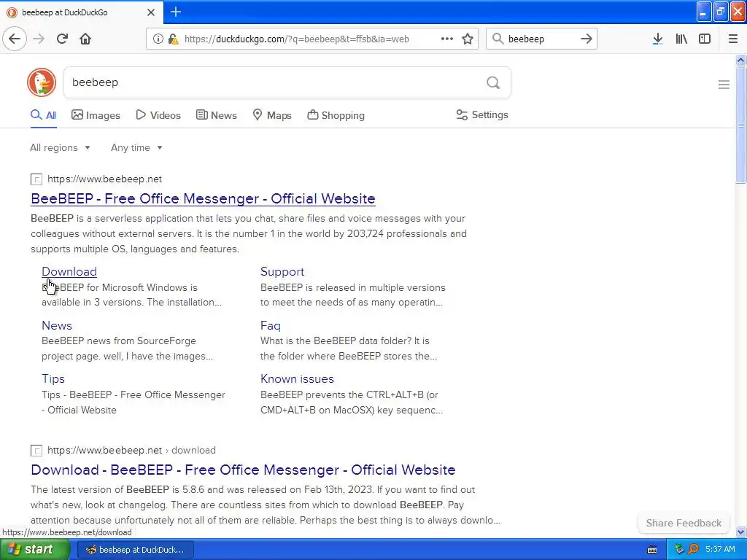Open BeeBEEP - Free Office Messenger result

[x=203, y=198]
